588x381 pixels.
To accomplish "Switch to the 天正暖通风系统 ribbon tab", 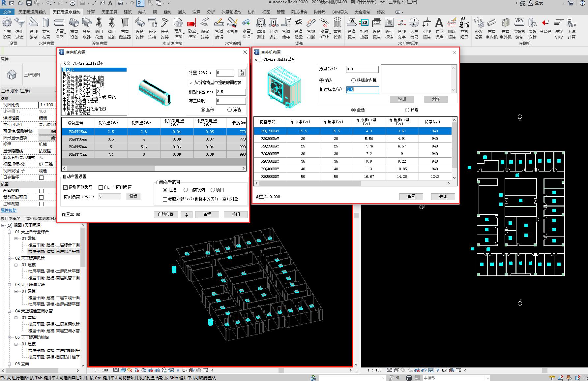I will click(x=32, y=12).
